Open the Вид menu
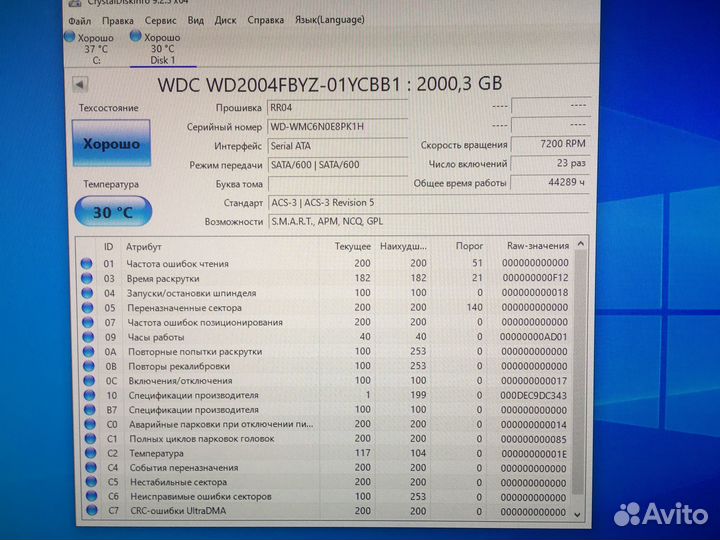The width and height of the screenshot is (720, 540). coord(196,20)
